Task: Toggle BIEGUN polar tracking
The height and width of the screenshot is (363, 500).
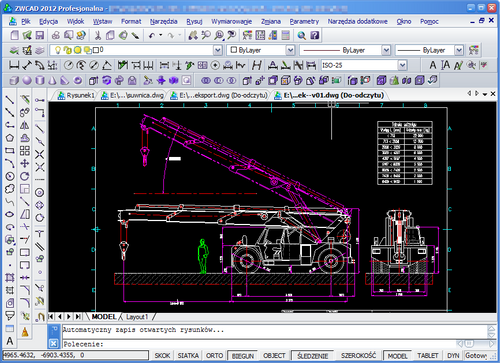Action: (x=243, y=356)
